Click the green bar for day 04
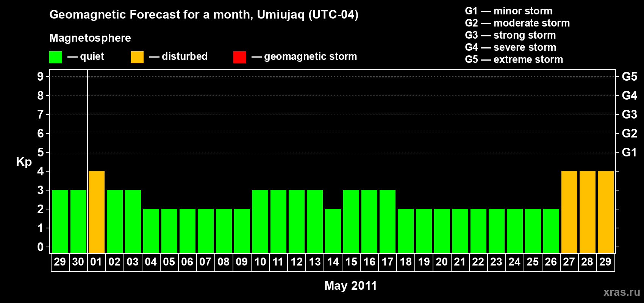This screenshot has width=644, height=303. [151, 231]
